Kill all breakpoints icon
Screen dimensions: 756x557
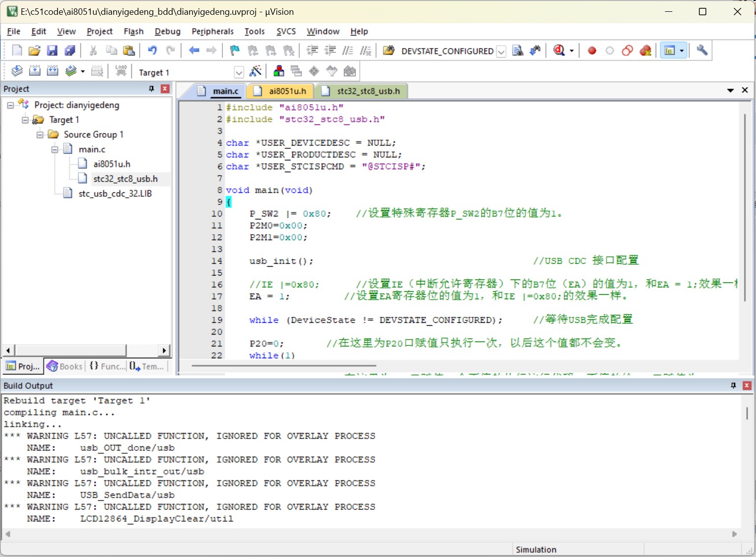[x=645, y=50]
